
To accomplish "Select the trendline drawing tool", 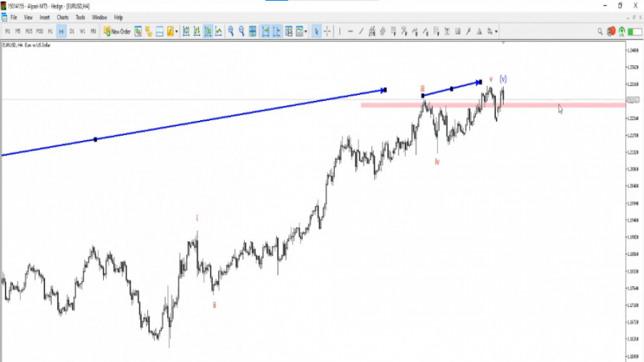I will [361, 31].
